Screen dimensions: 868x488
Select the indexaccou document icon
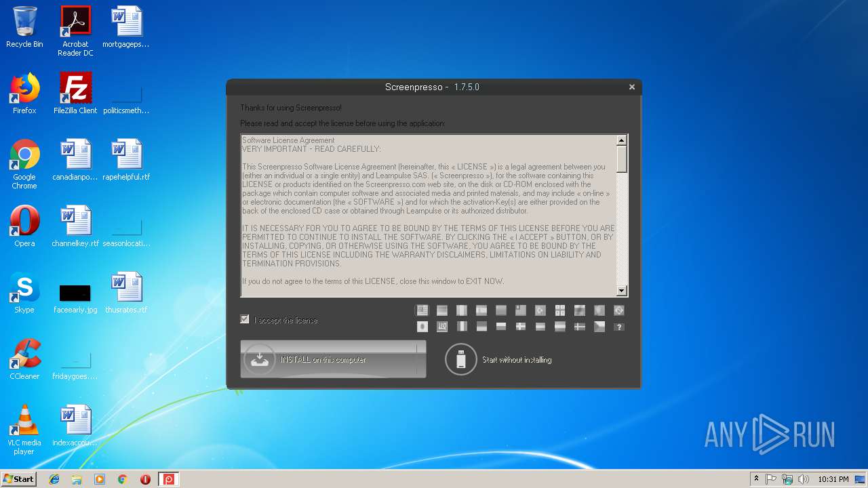pos(75,426)
